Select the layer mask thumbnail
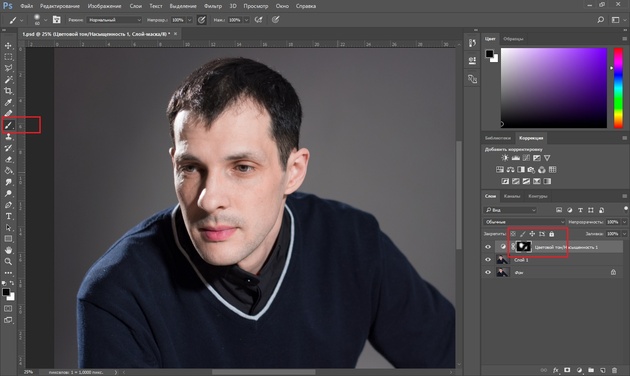The width and height of the screenshot is (630, 376). [x=524, y=247]
